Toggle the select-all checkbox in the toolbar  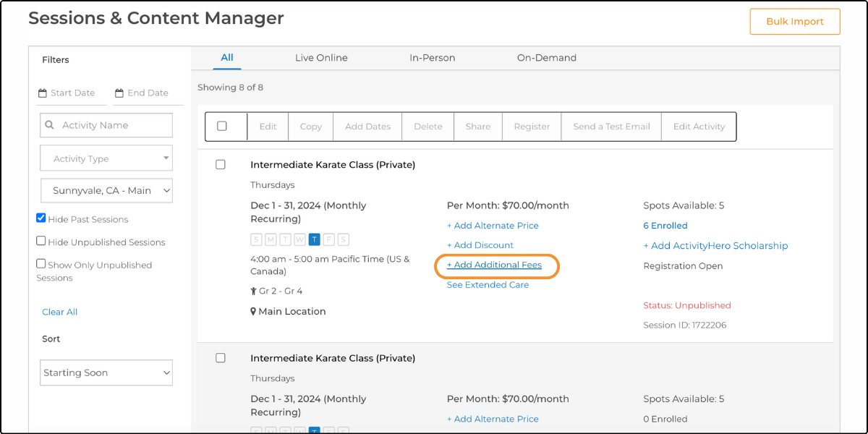[222, 126]
